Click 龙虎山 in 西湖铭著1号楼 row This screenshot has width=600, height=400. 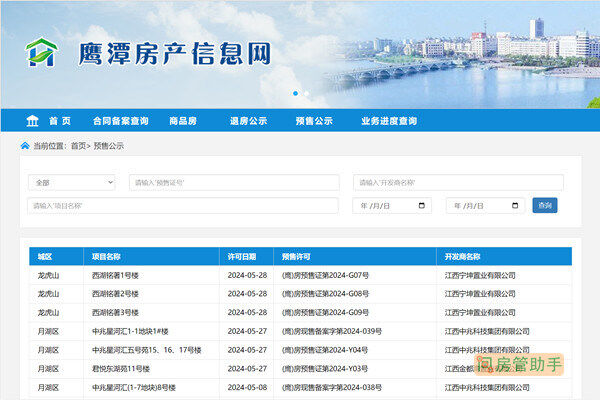click(48, 275)
